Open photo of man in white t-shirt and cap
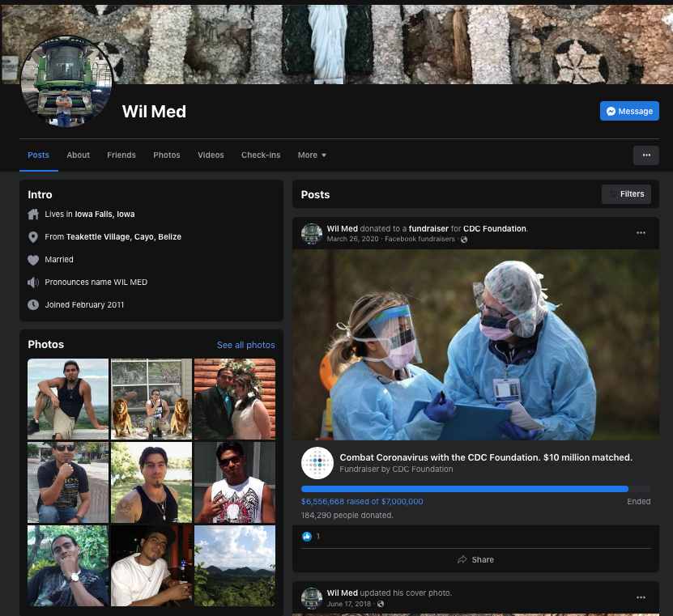The height and width of the screenshot is (616, 673). 151,566
